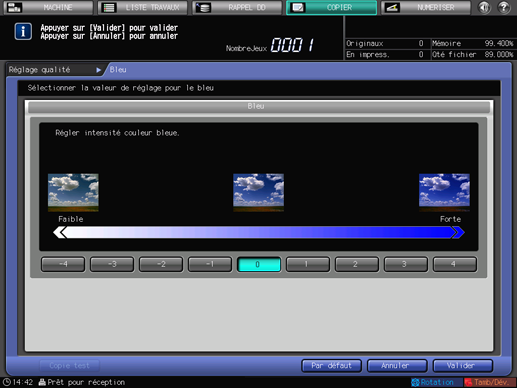
Task: Click Valider to confirm
Action: click(463, 366)
